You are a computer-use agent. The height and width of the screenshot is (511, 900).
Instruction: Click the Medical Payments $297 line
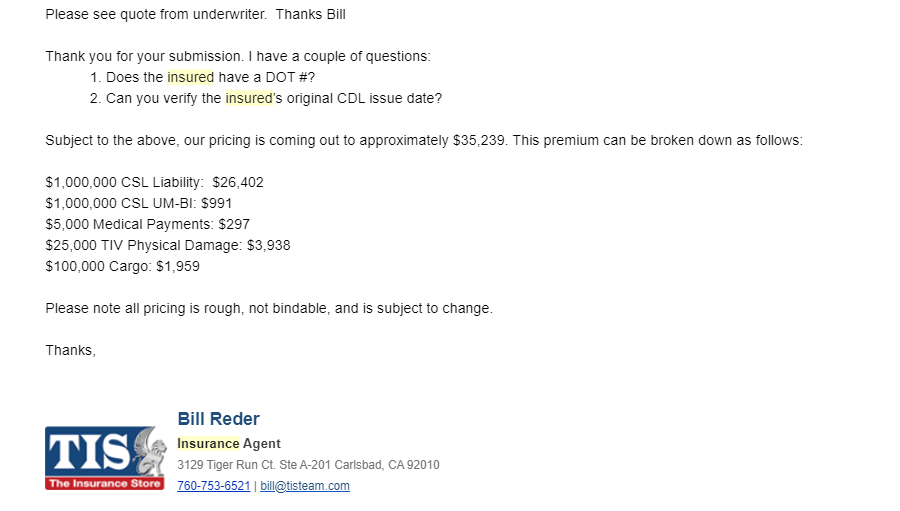(148, 224)
